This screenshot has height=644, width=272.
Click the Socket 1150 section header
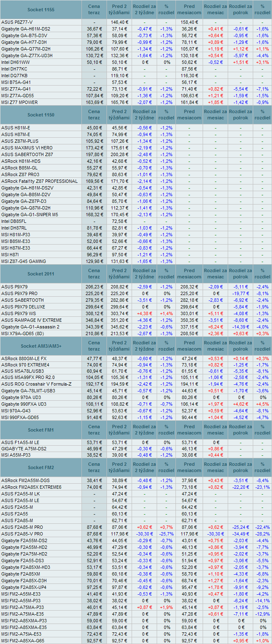[41, 115]
